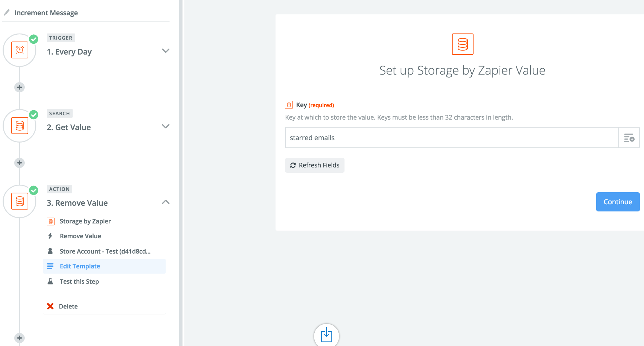The width and height of the screenshot is (644, 346).
Task: Delete the Remove Value step
Action: pyautogui.click(x=68, y=306)
